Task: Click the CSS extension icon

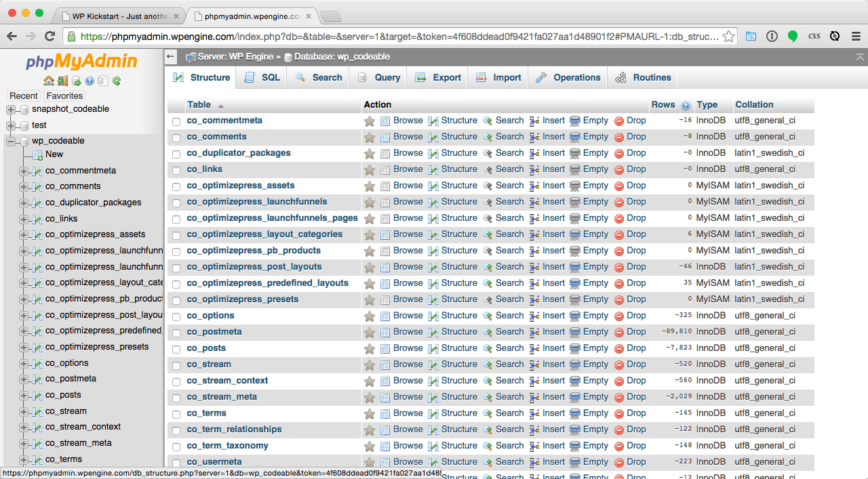Action: coord(814,37)
